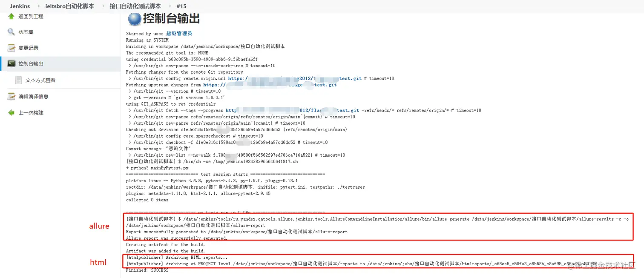Open the git fetch --tags repository link
Image resolution: width=644 pixels, height=278 pixels.
292,110
